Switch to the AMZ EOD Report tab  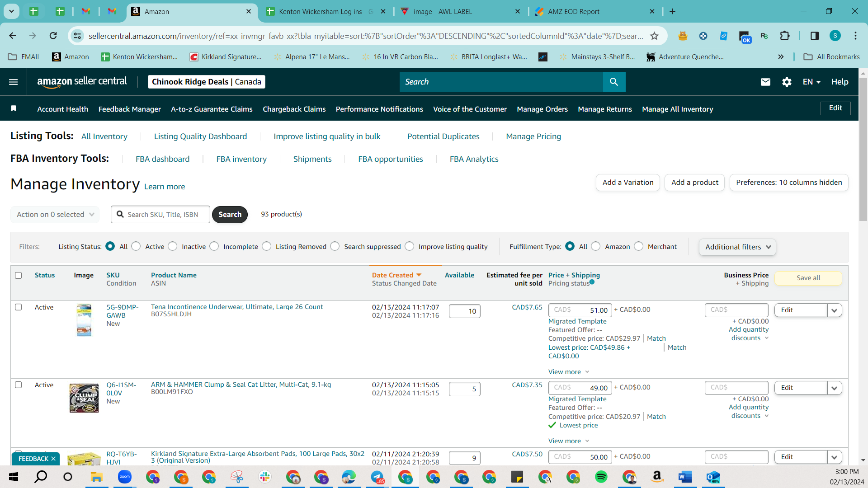pos(594,11)
